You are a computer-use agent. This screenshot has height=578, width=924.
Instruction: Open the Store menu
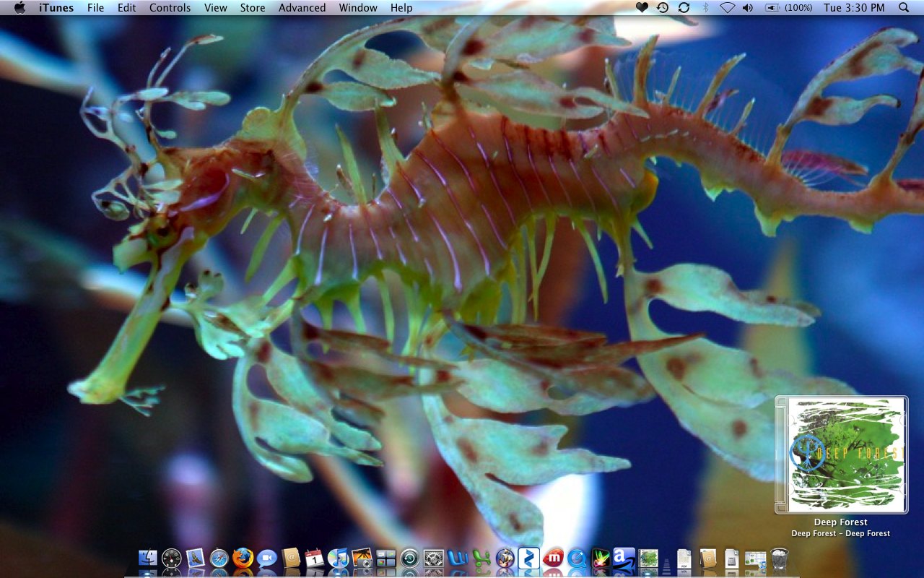pos(253,8)
